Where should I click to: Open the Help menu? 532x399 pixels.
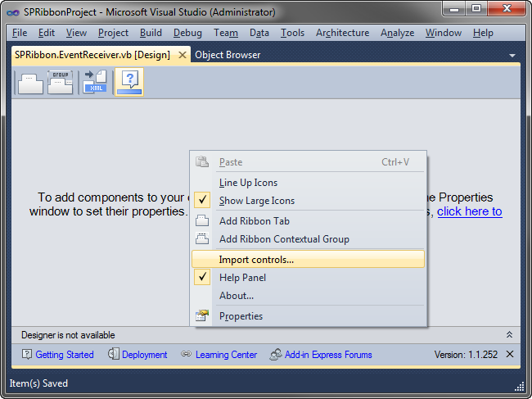483,33
